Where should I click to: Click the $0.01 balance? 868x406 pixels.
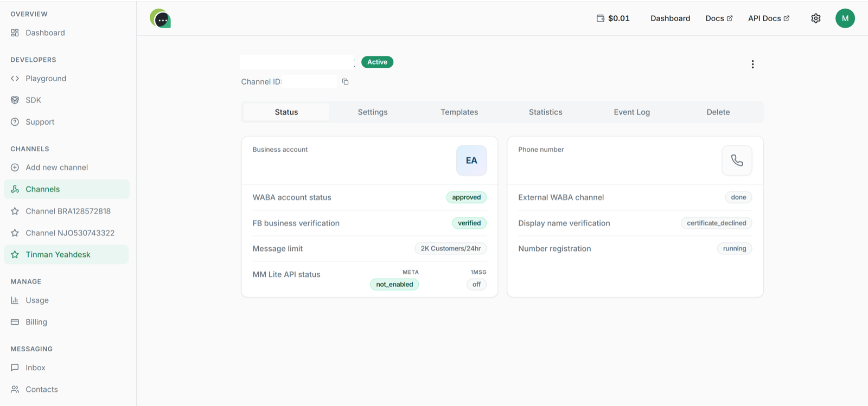coord(619,18)
